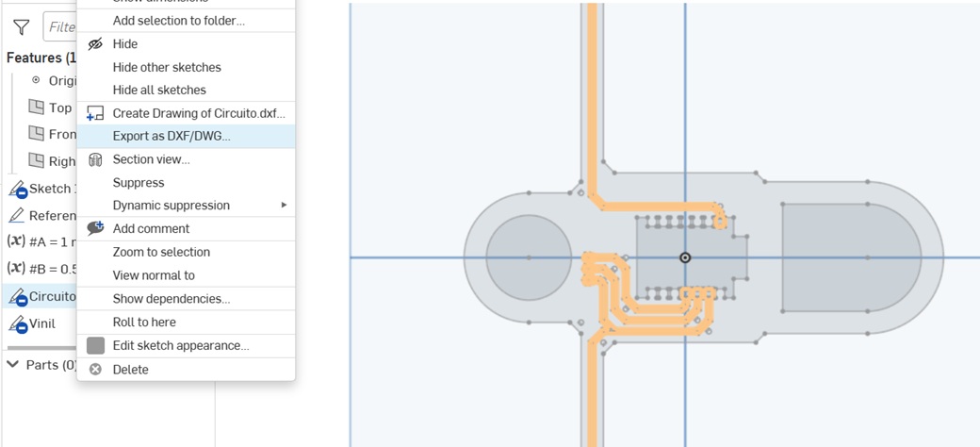Image resolution: width=980 pixels, height=447 pixels.
Task: Choose Zoom to selection
Action: coord(161,252)
